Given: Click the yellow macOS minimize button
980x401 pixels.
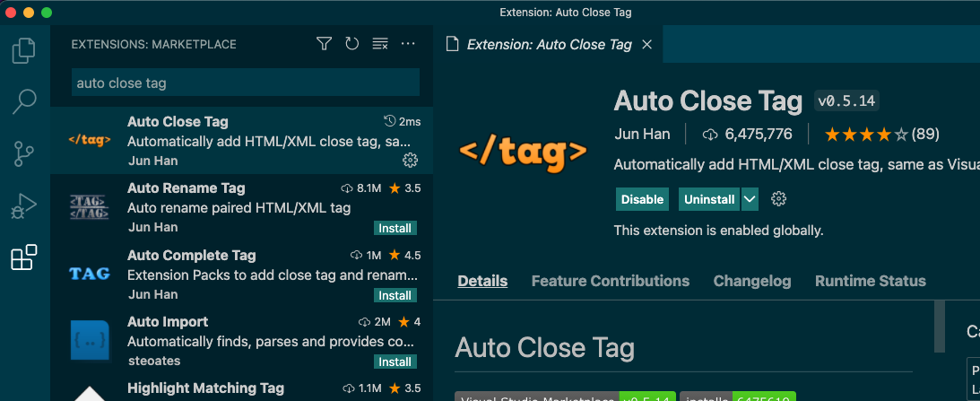Looking at the screenshot, I should 29,13.
